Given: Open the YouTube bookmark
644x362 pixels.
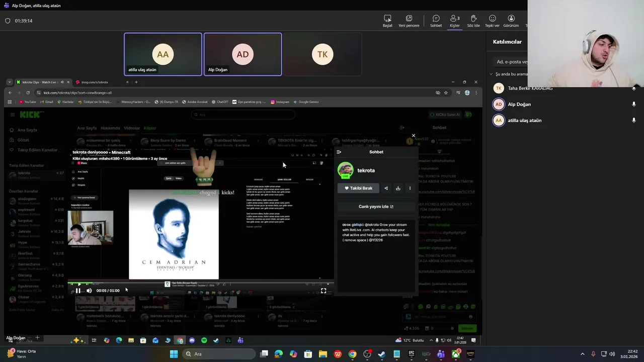Looking at the screenshot, I should 28,102.
